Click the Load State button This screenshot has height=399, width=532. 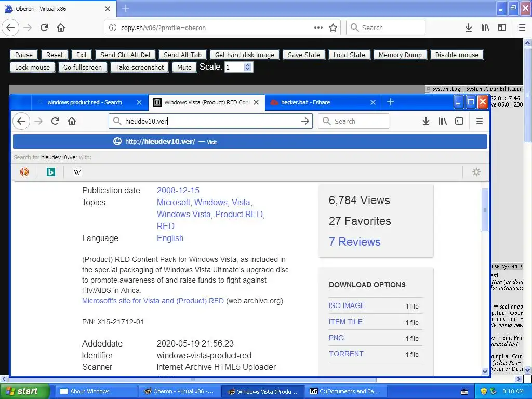tap(349, 55)
